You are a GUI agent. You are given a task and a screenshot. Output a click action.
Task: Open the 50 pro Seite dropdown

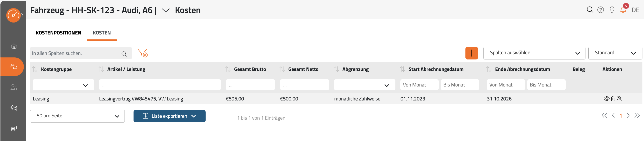pos(77,116)
